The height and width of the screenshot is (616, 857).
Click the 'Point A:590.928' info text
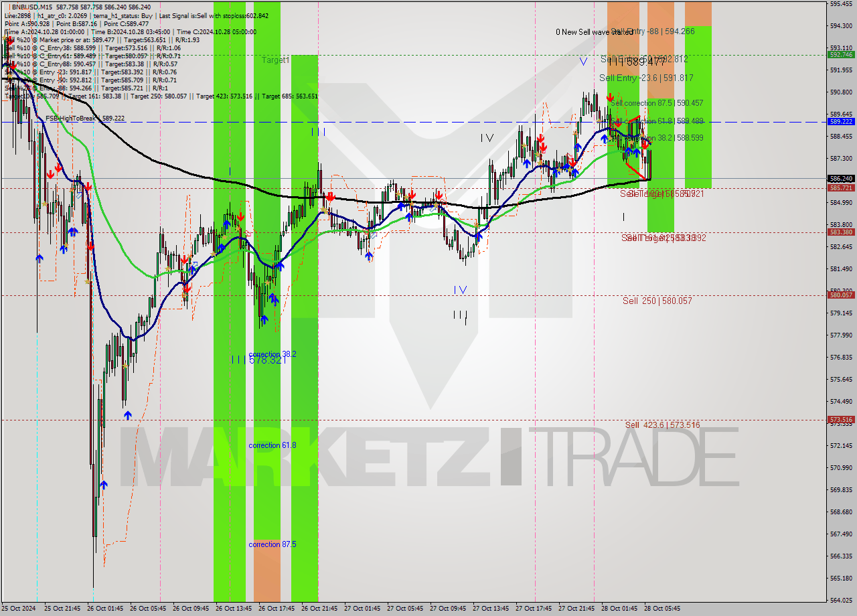pyautogui.click(x=27, y=23)
